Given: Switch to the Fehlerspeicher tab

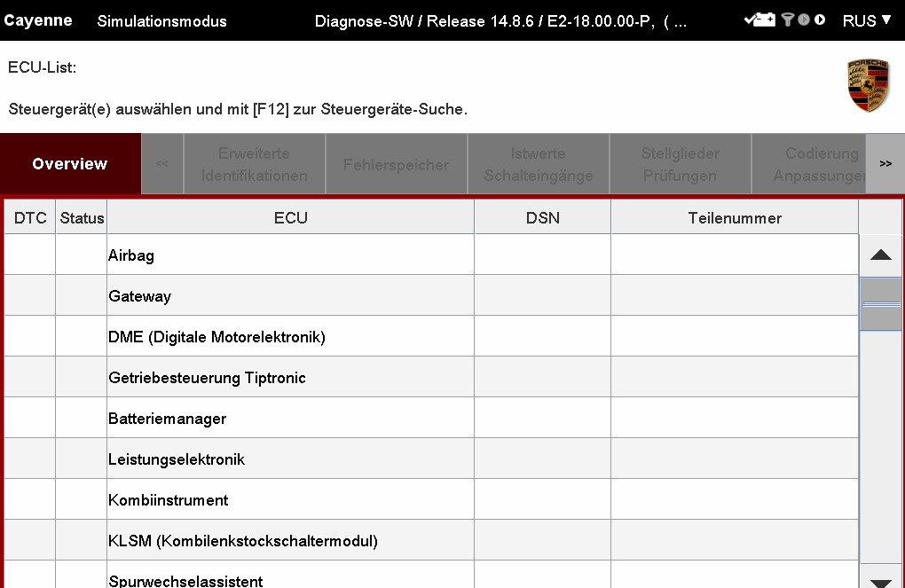Looking at the screenshot, I should pyautogui.click(x=396, y=165).
